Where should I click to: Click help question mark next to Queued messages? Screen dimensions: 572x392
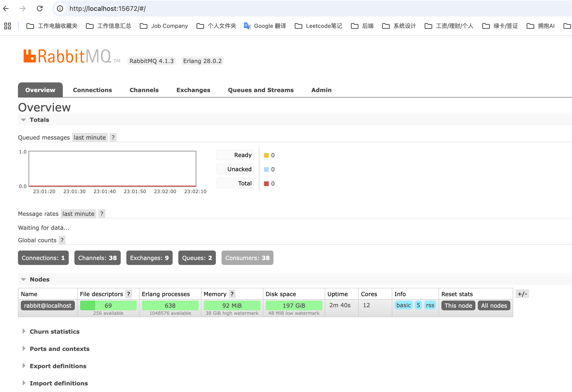coord(113,138)
